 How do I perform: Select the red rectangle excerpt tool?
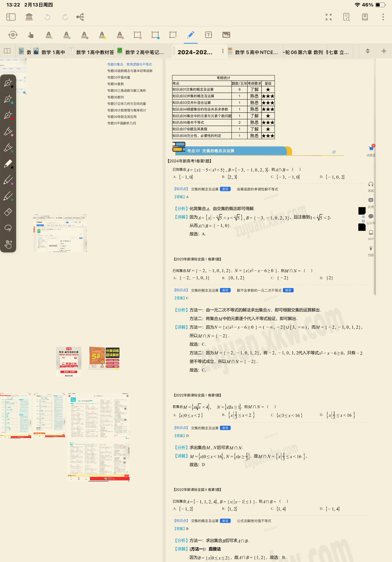pos(137,35)
